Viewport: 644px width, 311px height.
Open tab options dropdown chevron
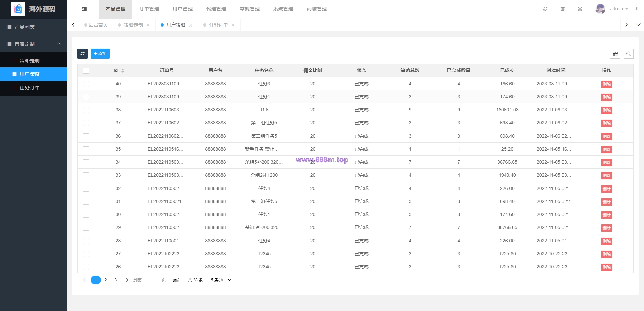[638, 25]
